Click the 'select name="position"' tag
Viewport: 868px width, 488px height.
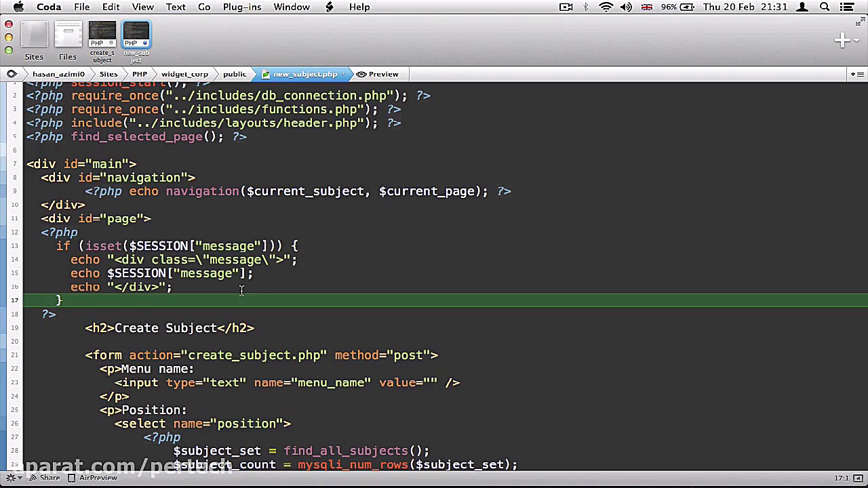pos(203,424)
